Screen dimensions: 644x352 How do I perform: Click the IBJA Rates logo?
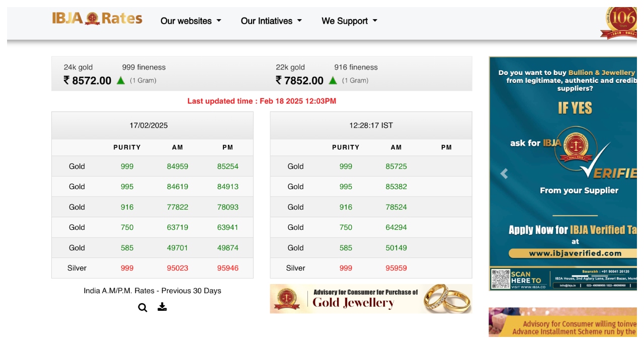click(x=97, y=19)
